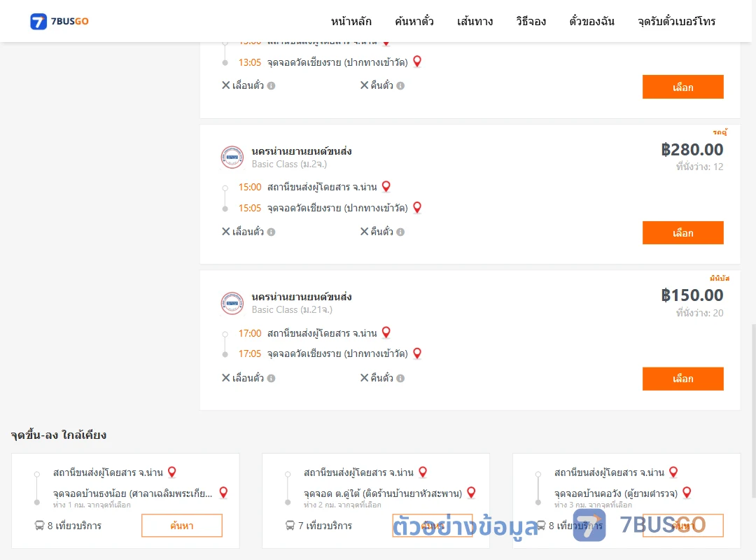Click the จุดขึ้น-ลง ใกล้เคียง heading
This screenshot has height=560, width=756.
tap(58, 435)
